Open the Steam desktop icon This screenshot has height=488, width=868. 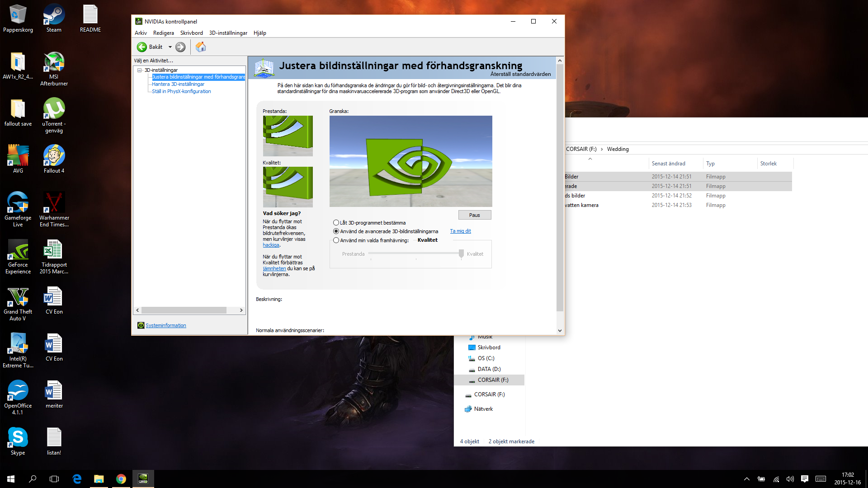pos(54,19)
